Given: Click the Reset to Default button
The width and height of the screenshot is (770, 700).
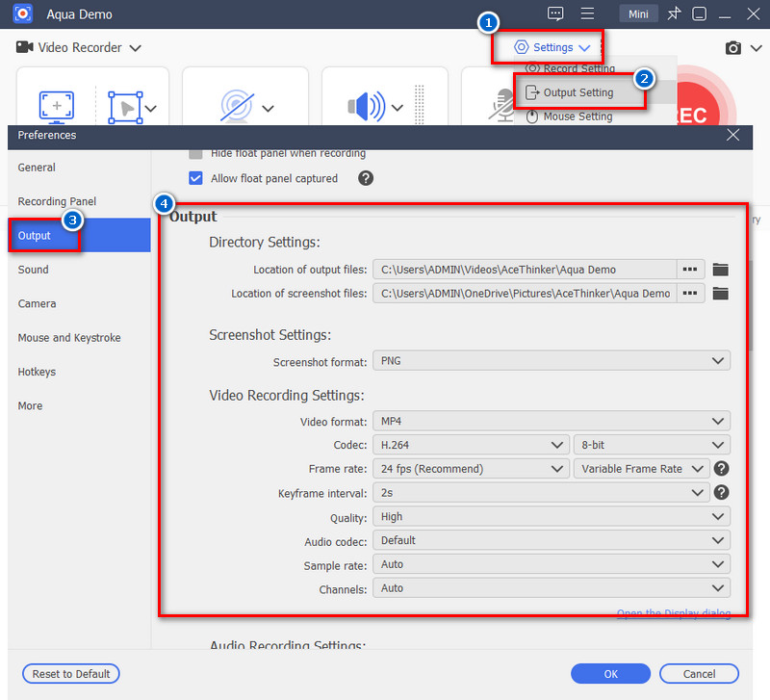Looking at the screenshot, I should (71, 673).
